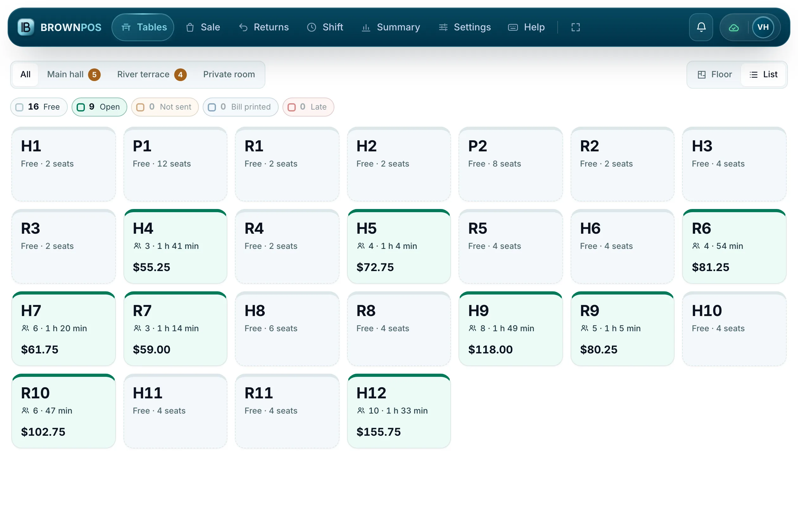
Task: Select free table H11
Action: [175, 411]
